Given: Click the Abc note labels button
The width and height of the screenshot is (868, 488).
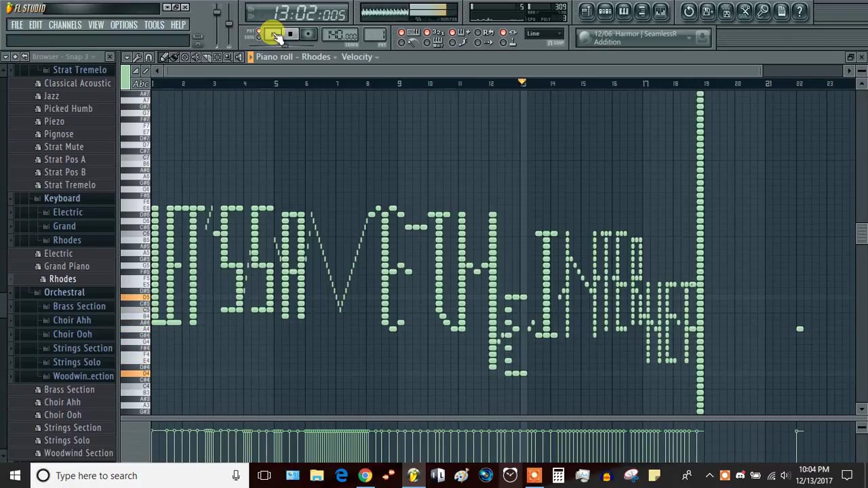Looking at the screenshot, I should (x=140, y=83).
